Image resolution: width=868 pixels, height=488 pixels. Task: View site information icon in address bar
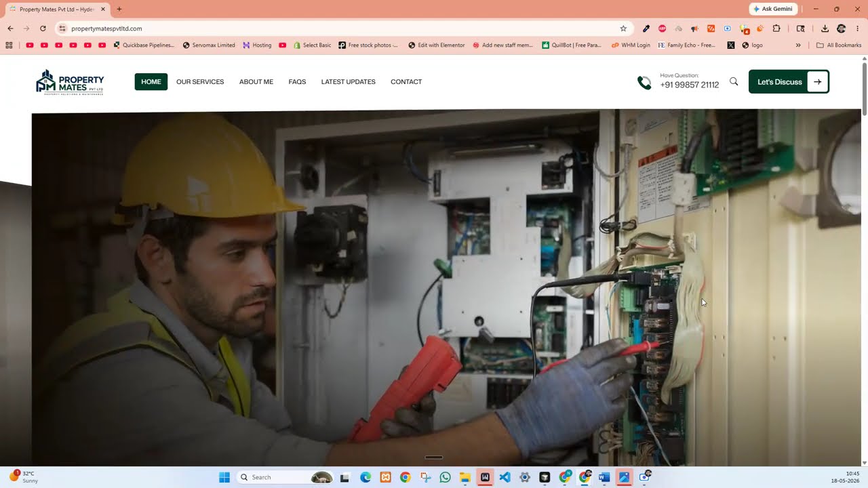(62, 28)
